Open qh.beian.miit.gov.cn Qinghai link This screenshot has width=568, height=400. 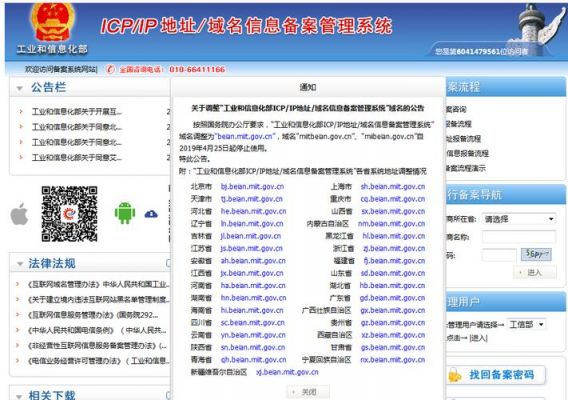[x=253, y=359]
